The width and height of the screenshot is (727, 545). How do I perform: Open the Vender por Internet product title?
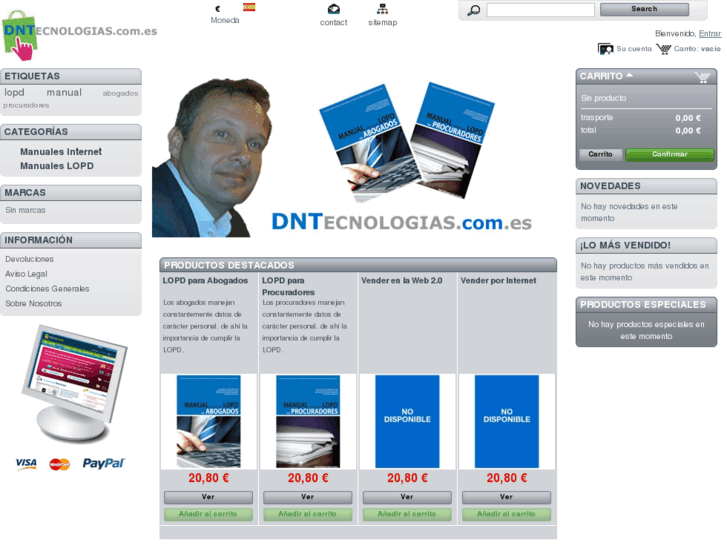pyautogui.click(x=498, y=281)
